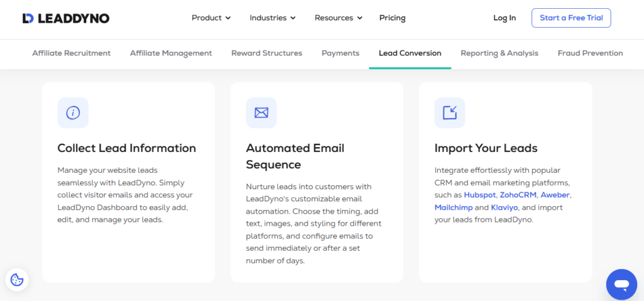This screenshot has height=301, width=644.
Task: Switch to the Affiliate Recruitment tab
Action: point(71,53)
